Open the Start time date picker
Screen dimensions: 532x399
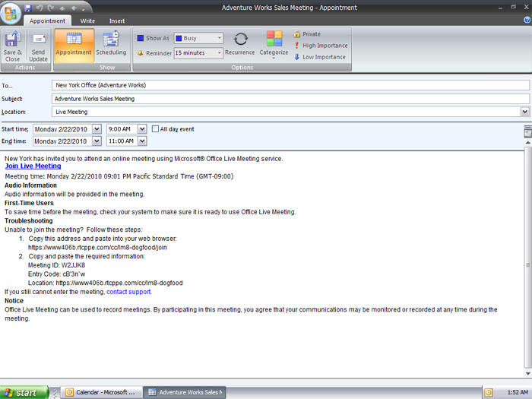pyautogui.click(x=97, y=129)
